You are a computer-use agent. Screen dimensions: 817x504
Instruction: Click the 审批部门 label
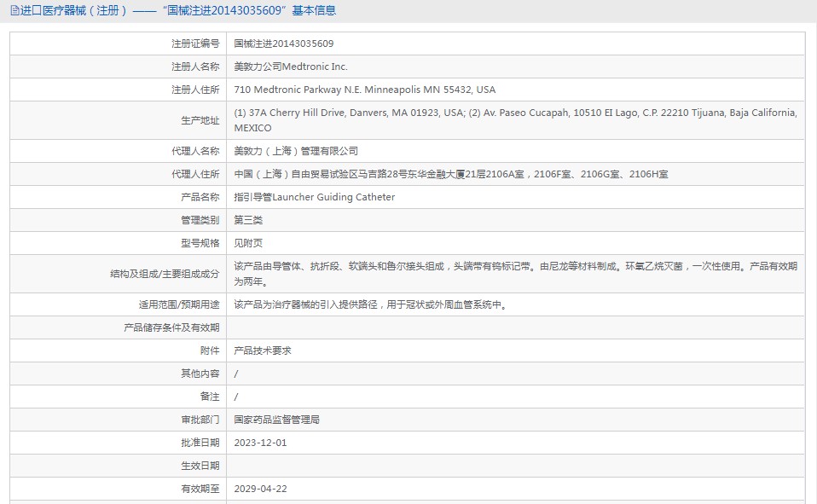point(200,419)
